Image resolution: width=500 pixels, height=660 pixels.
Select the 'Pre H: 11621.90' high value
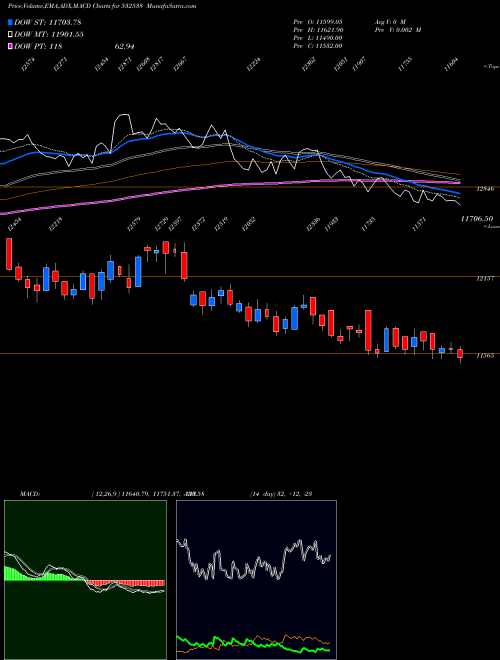pyautogui.click(x=318, y=30)
